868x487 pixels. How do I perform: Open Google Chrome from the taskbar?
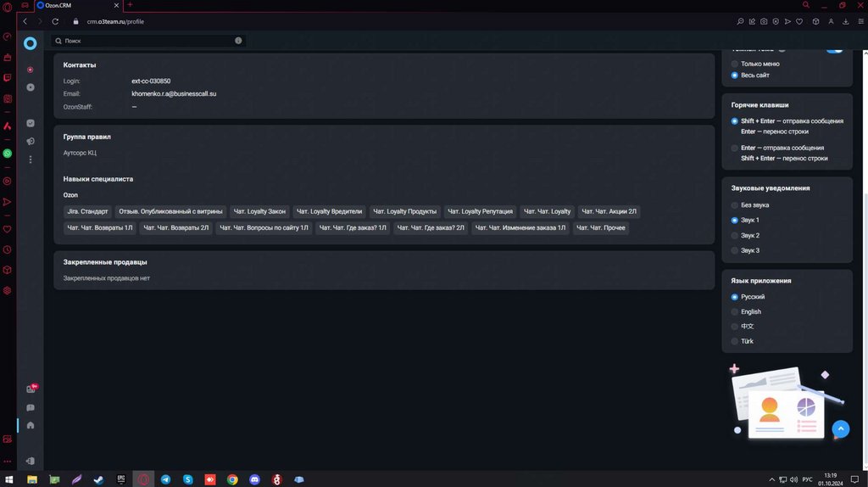click(x=232, y=479)
